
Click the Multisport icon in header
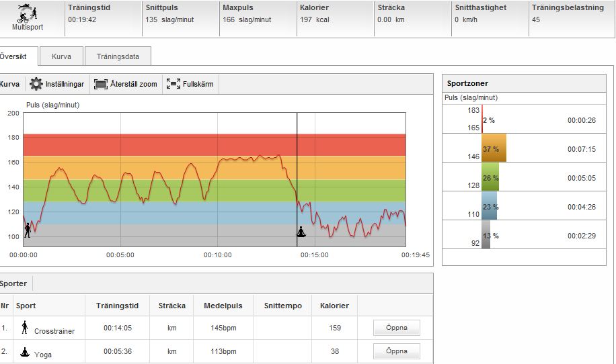26,13
